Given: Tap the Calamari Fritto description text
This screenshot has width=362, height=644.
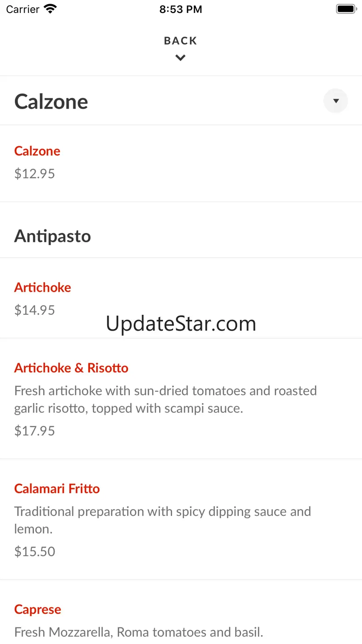Looking at the screenshot, I should tap(162, 520).
